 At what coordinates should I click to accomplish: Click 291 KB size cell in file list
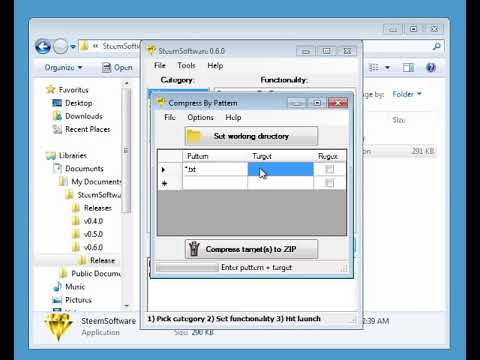422,151
